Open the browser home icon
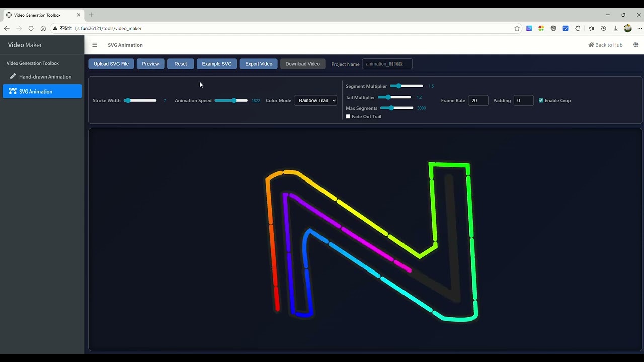 (43, 28)
